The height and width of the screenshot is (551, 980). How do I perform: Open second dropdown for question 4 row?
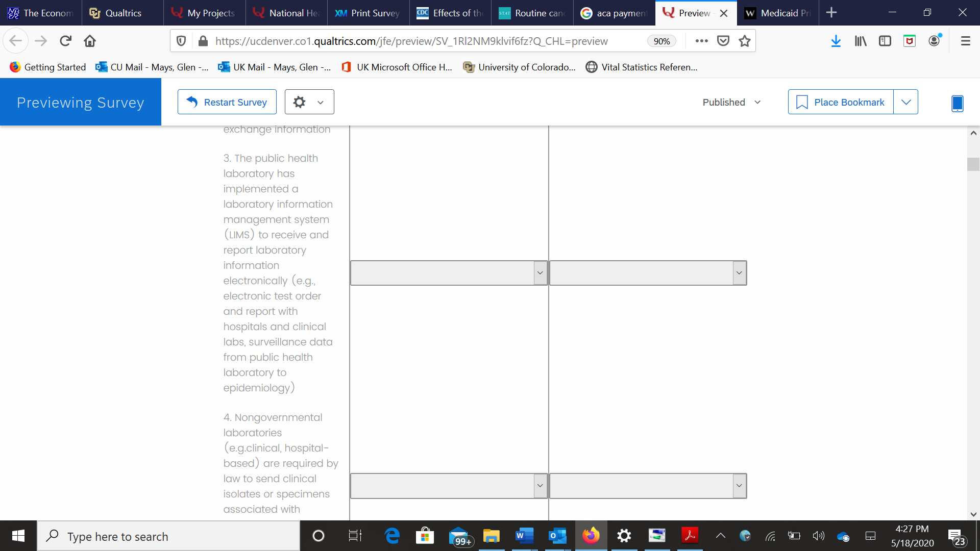[x=648, y=486]
